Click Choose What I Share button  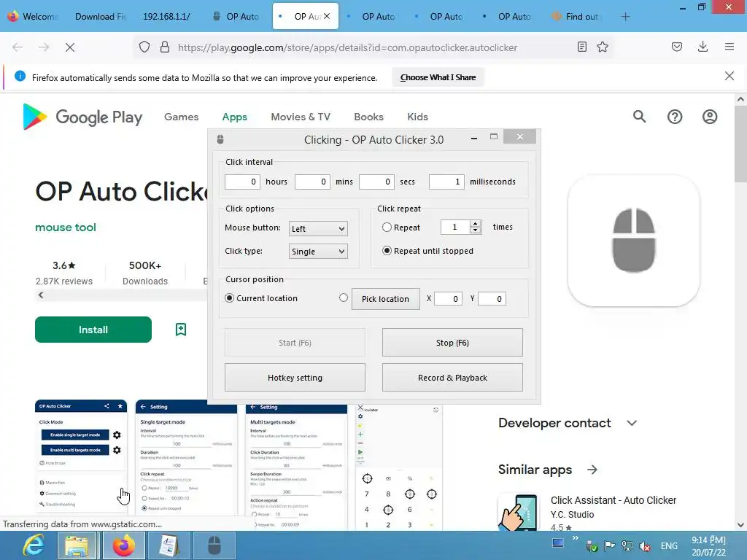click(x=438, y=77)
